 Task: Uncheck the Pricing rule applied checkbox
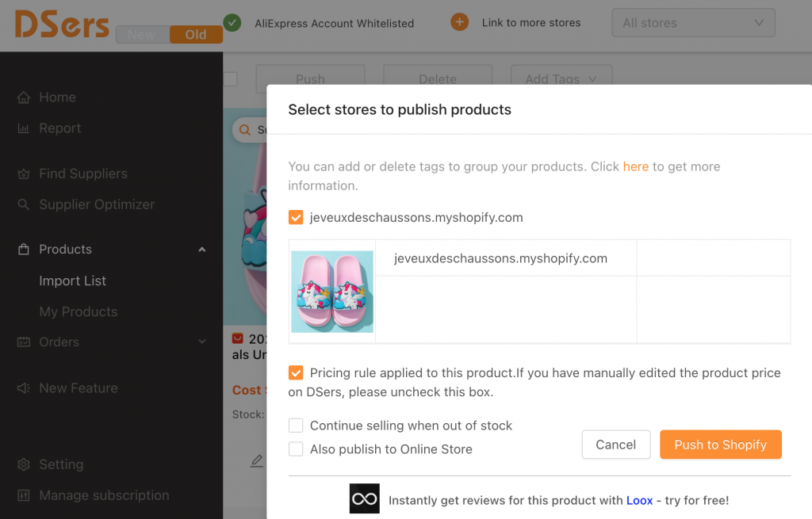(x=296, y=372)
